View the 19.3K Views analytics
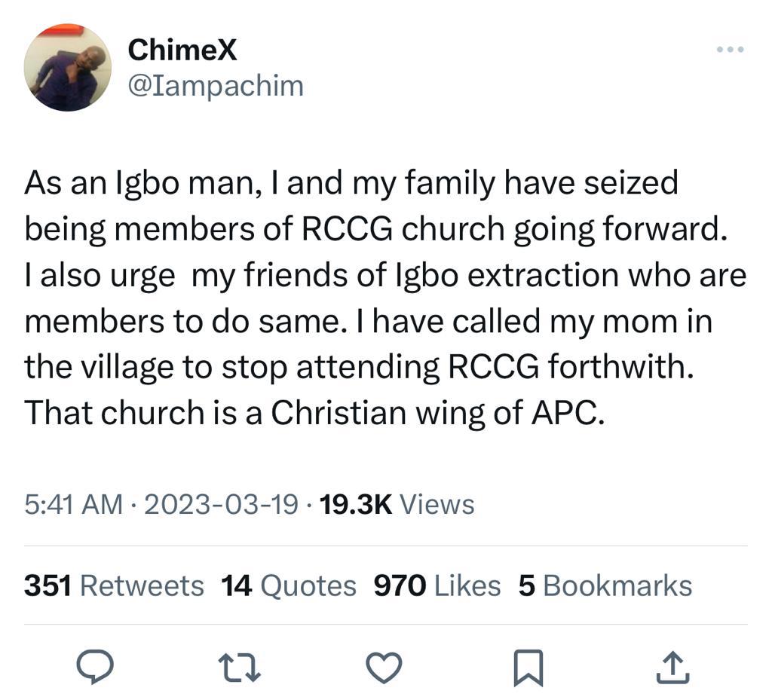This screenshot has width=772, height=700. (397, 504)
